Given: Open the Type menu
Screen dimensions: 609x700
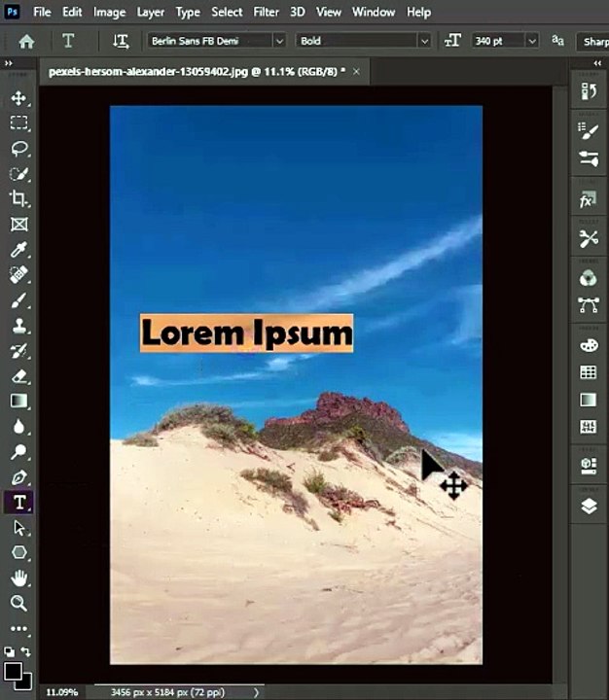Looking at the screenshot, I should (188, 13).
